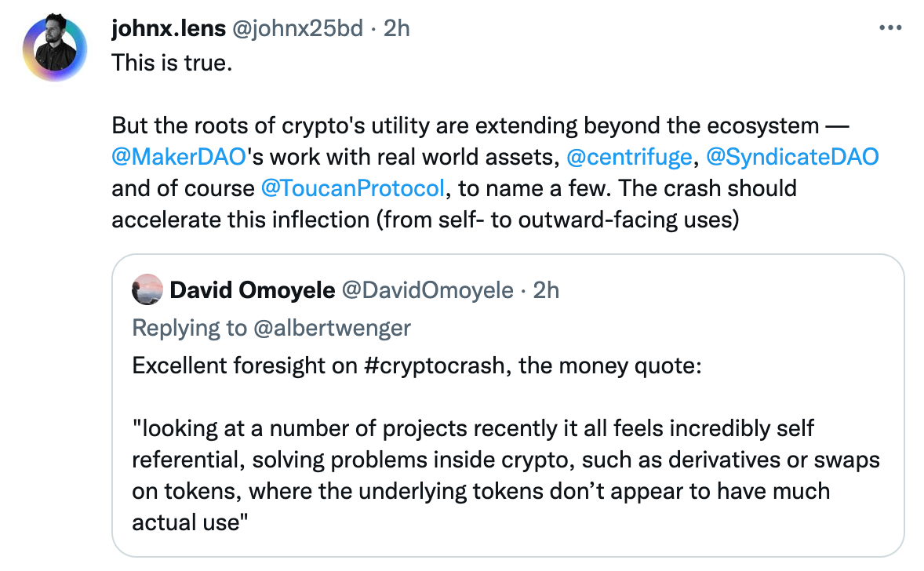Visit the @MakerDAO mention
The height and width of the screenshot is (571, 924).
[x=180, y=156]
